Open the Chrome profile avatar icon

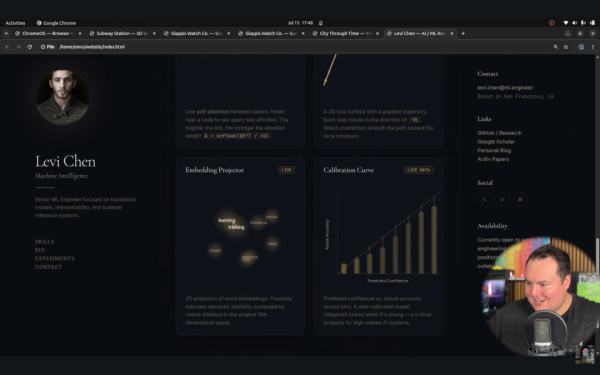click(x=581, y=47)
